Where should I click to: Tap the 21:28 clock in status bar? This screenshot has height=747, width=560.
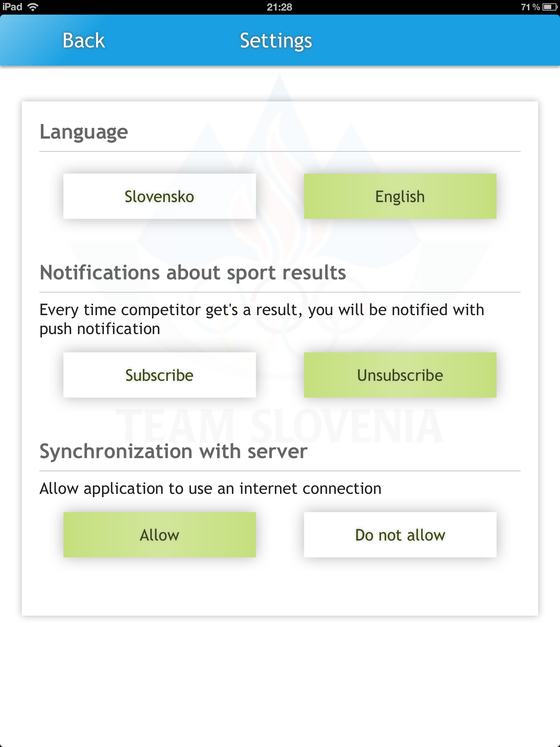(x=280, y=7)
